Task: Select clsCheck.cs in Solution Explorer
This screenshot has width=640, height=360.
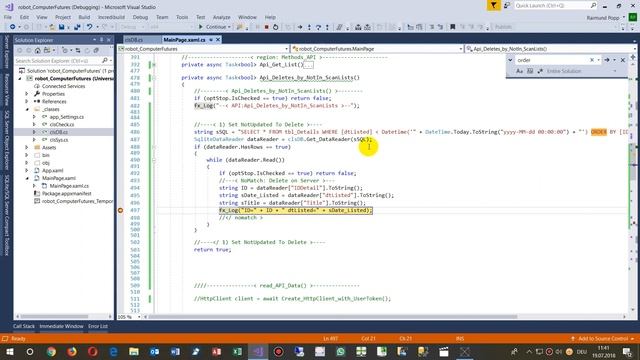Action: click(62, 124)
